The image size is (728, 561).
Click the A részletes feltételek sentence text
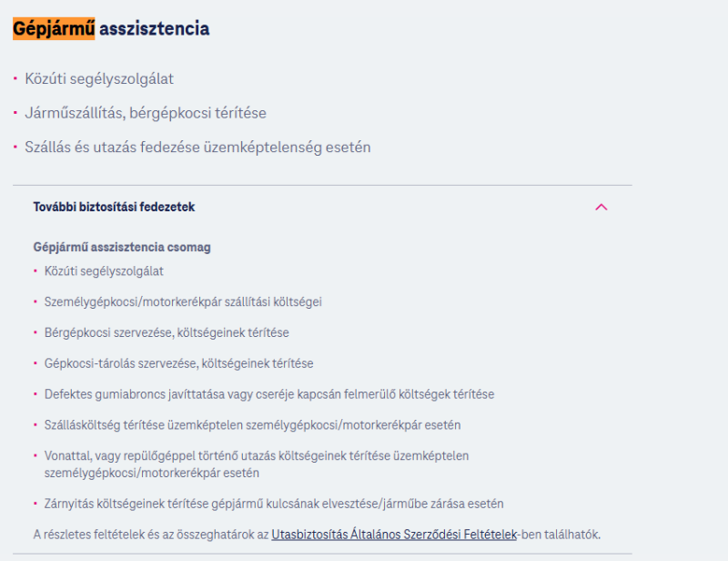(317, 535)
